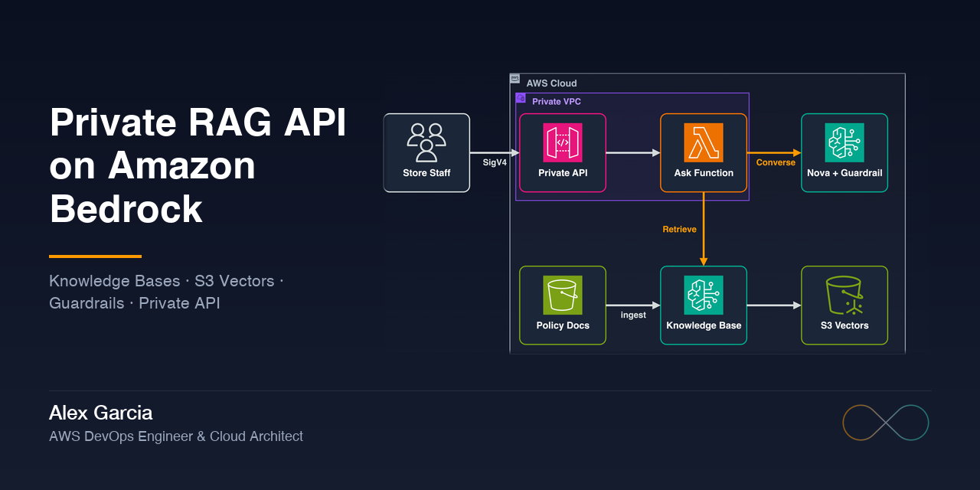Click the 'Guardrails · Private API' subtitle line

coord(135,303)
